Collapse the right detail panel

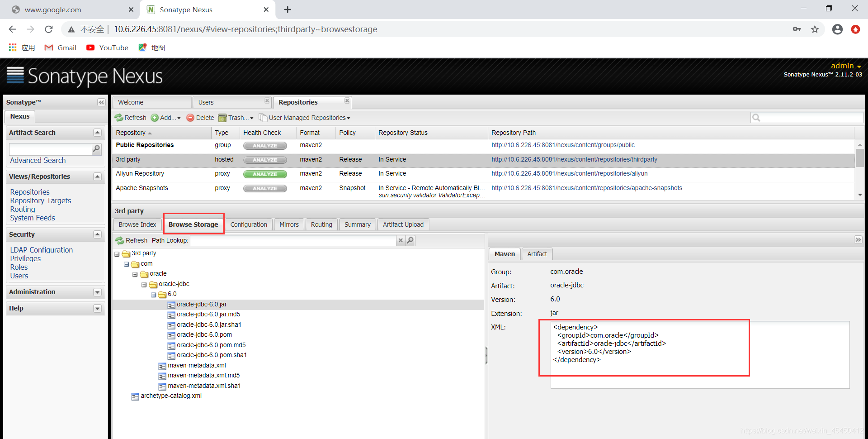858,240
